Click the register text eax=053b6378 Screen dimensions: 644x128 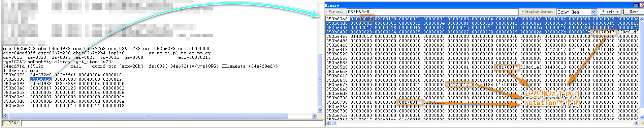pos(19,49)
